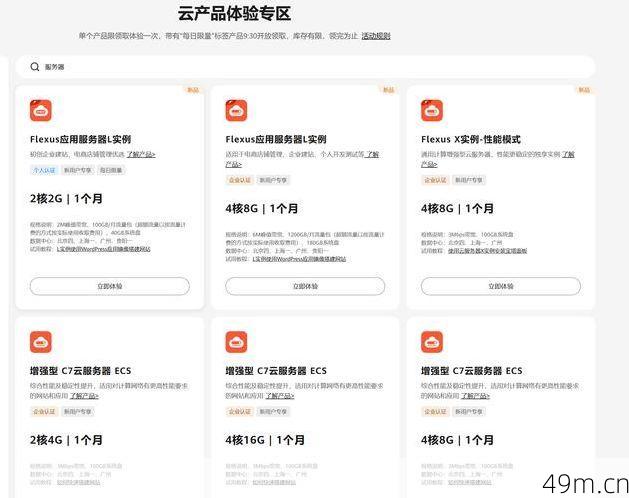Click 新用户专享 tag in 2核2G L实例 card
Viewport: 629px width, 498px height.
[x=77, y=170]
